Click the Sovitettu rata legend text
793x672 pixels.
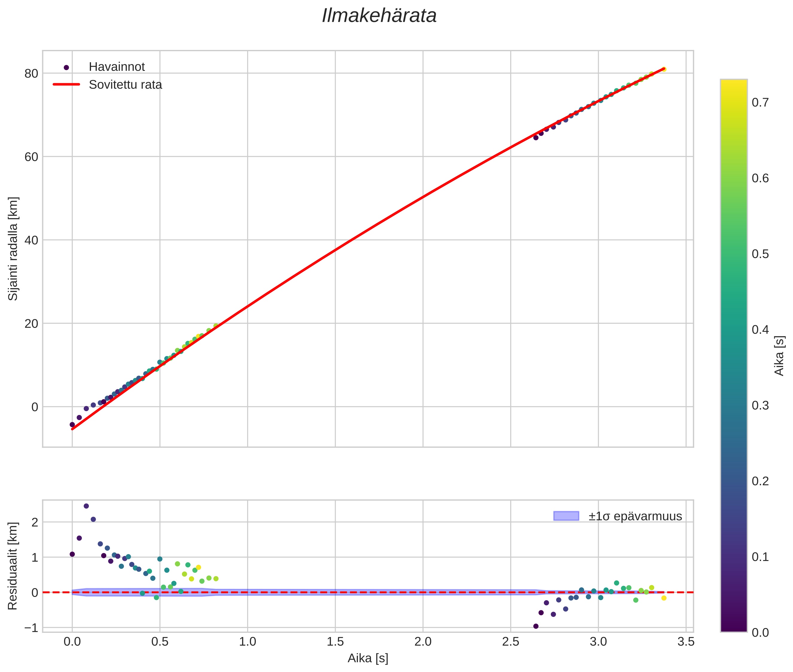[x=125, y=85]
